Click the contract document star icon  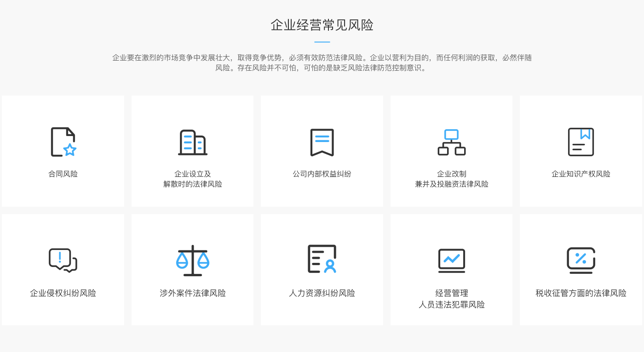coord(63,142)
